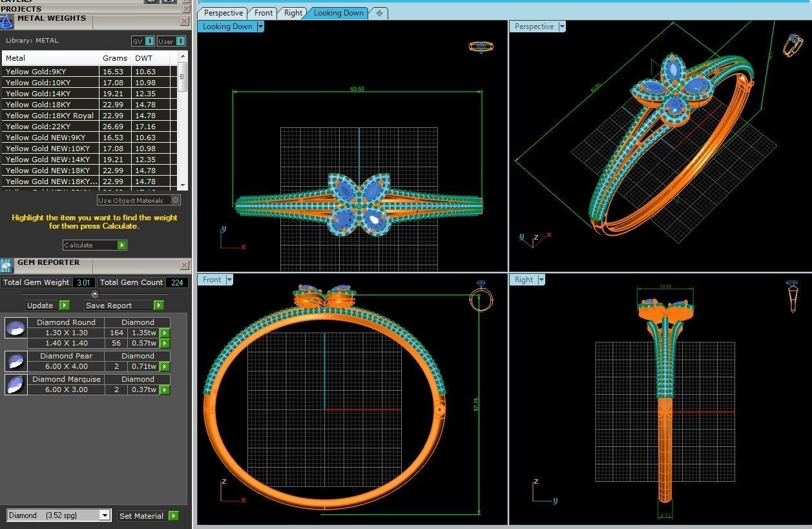The width and height of the screenshot is (812, 529).
Task: Select the Yellow Gold:10KY row
Action: click(90, 83)
